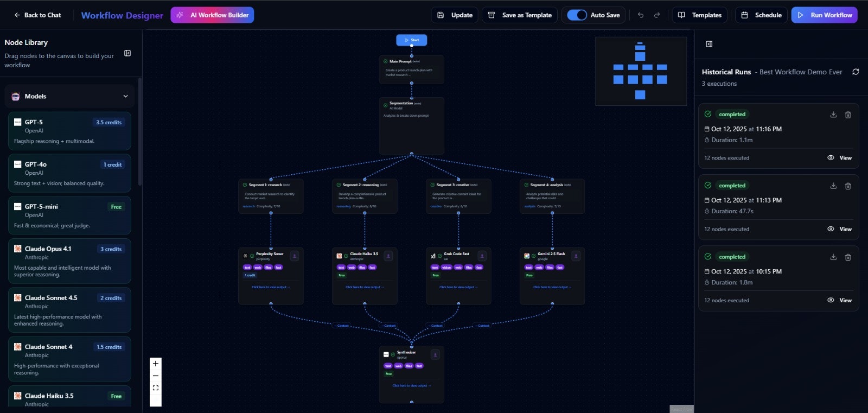The width and height of the screenshot is (868, 413).
Task: Click the Node Library scrollbar
Action: [x=140, y=131]
